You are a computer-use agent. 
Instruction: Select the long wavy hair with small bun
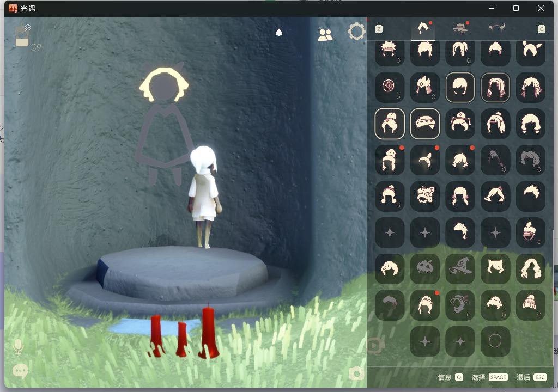pos(495,124)
